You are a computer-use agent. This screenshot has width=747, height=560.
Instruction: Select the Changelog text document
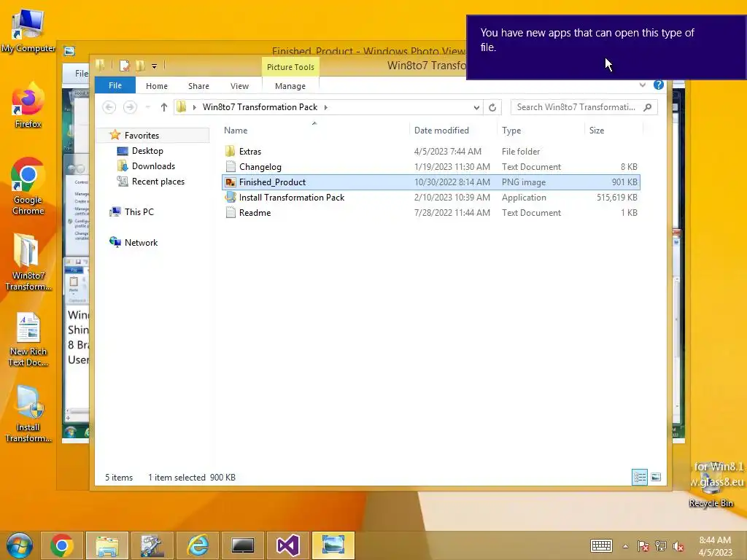pos(431,167)
